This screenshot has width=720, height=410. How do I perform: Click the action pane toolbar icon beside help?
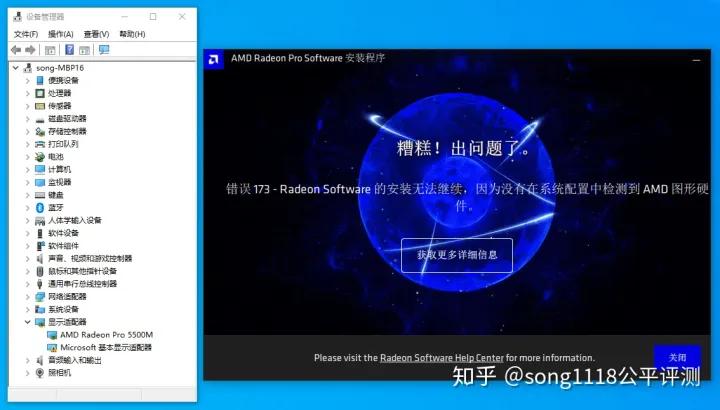coord(84,50)
